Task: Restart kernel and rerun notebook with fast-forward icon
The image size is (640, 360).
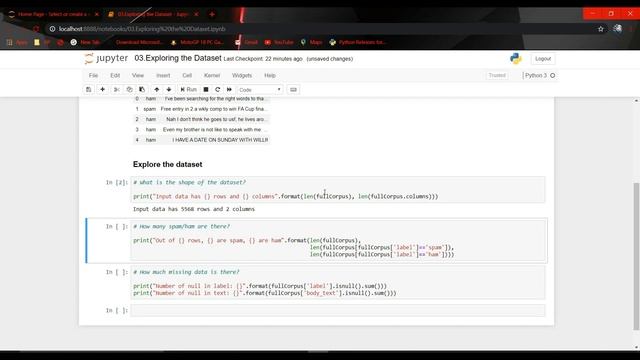Action: coord(229,89)
